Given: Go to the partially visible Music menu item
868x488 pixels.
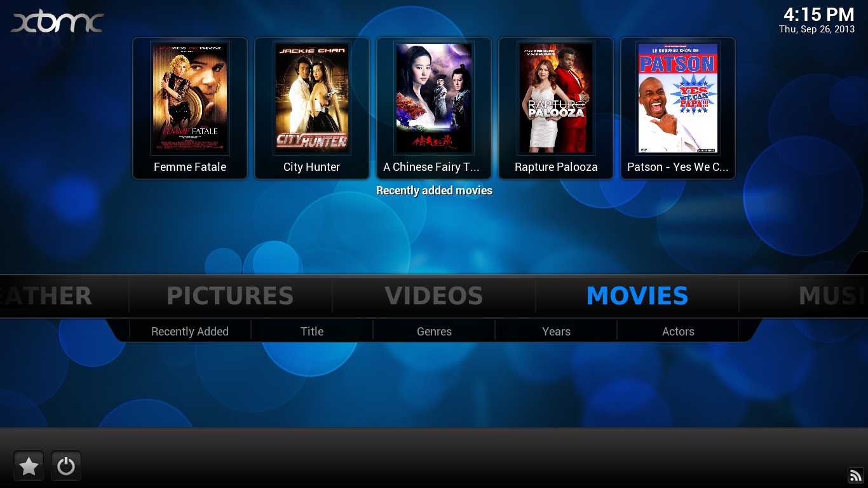Looking at the screenshot, I should point(832,296).
